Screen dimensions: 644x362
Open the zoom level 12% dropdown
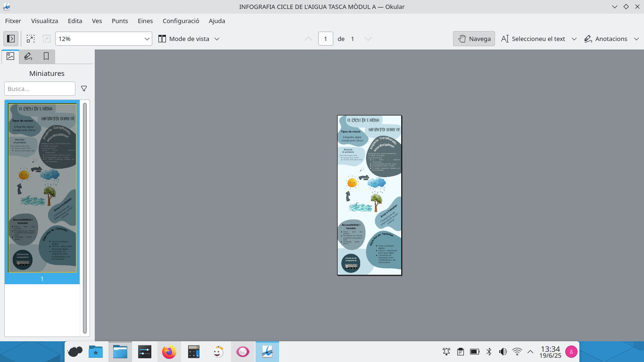click(x=103, y=39)
